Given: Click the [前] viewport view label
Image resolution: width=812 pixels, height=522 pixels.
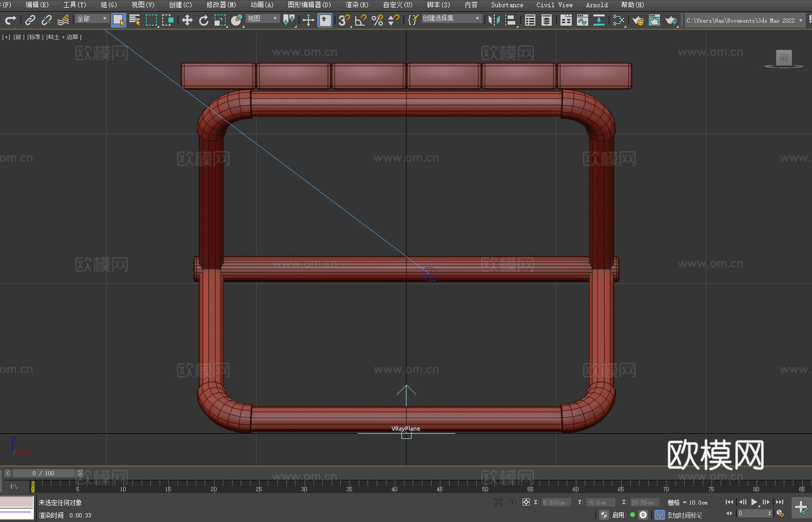Looking at the screenshot, I should point(18,37).
